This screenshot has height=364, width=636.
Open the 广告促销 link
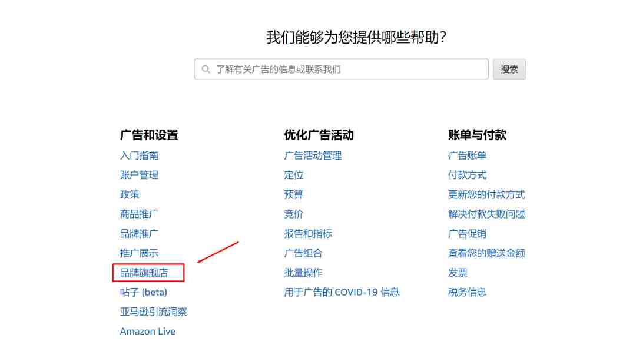(467, 233)
